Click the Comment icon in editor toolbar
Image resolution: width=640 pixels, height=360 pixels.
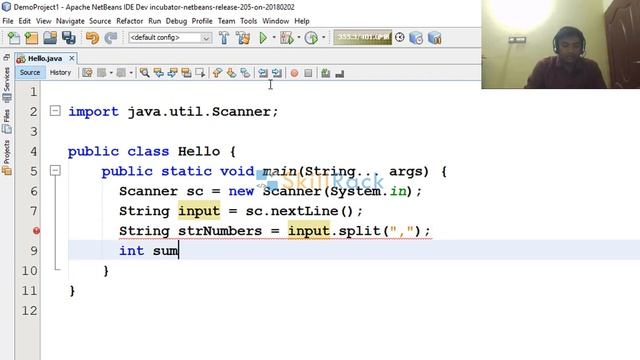[x=325, y=73]
